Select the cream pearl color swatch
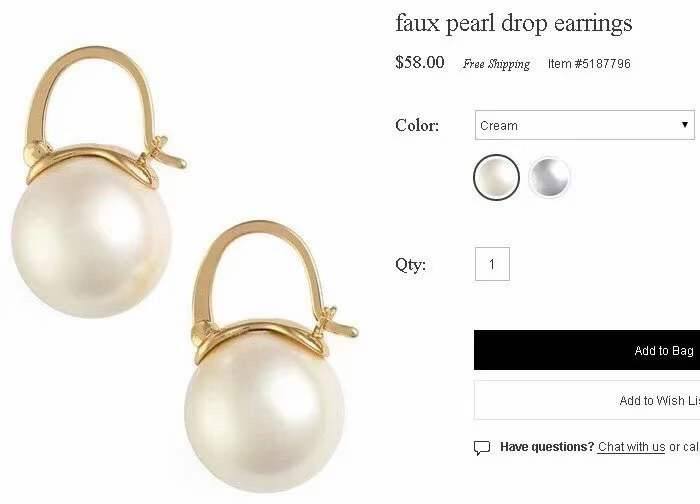This screenshot has width=700, height=504. coord(496,177)
